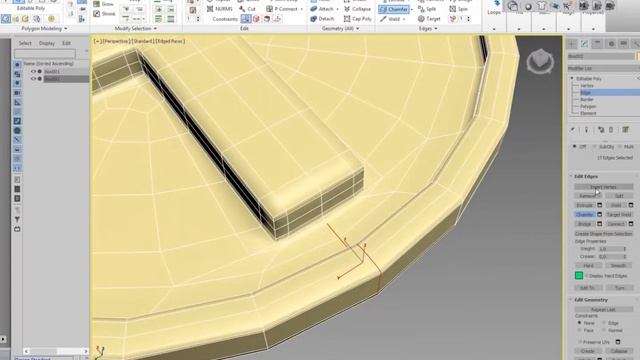Open Bridge settings box in Edit Edges
The width and height of the screenshot is (640, 360).
(x=599, y=224)
